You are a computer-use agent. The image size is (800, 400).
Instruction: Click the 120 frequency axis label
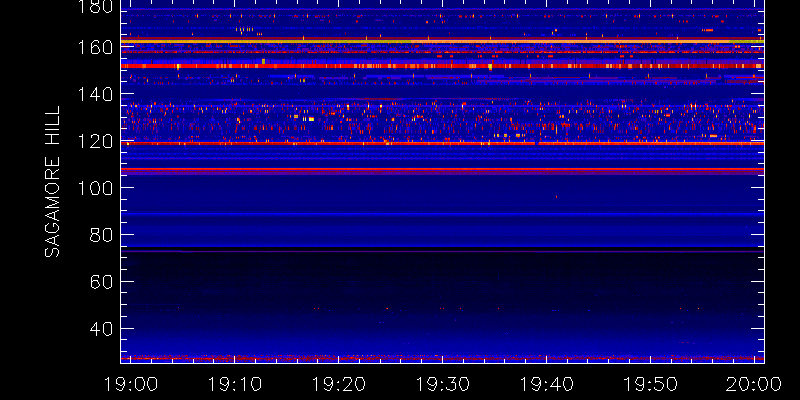pos(96,141)
